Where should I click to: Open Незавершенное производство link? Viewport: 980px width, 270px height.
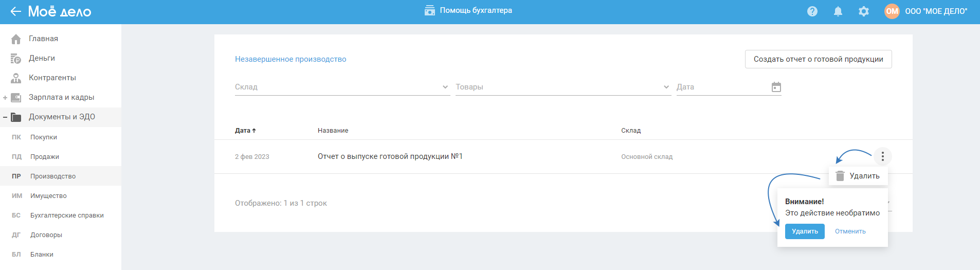[x=291, y=59]
